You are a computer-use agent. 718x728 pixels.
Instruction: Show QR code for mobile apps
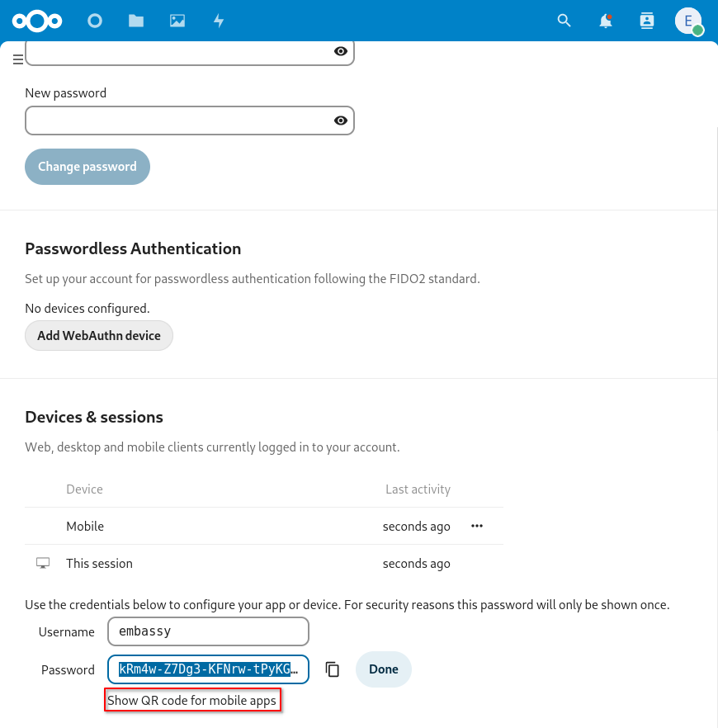tap(192, 700)
